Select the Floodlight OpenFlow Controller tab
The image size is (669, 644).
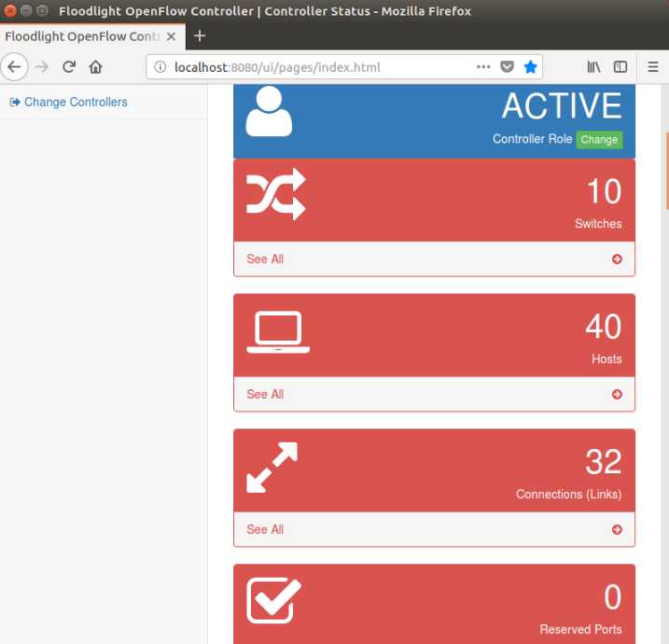pyautogui.click(x=92, y=36)
